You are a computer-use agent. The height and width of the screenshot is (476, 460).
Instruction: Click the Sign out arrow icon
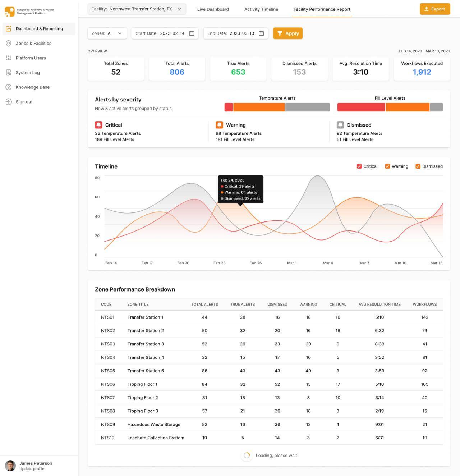[x=9, y=102]
